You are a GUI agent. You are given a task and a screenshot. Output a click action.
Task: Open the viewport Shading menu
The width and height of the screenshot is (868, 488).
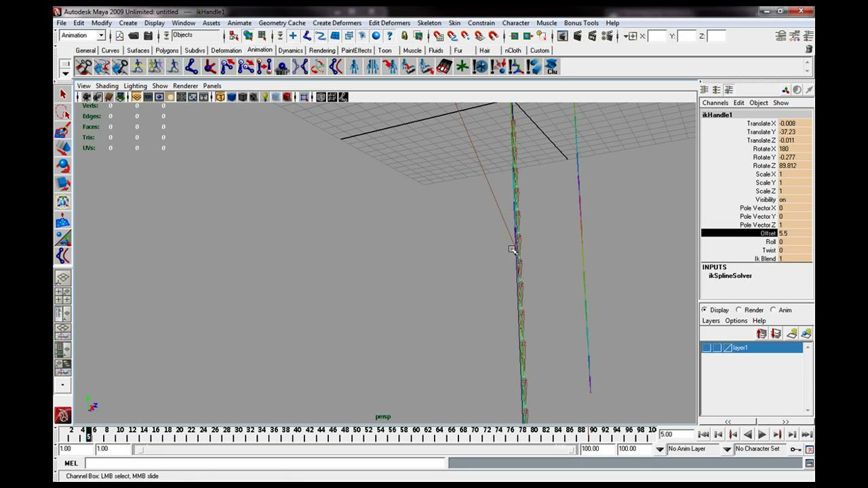click(106, 86)
